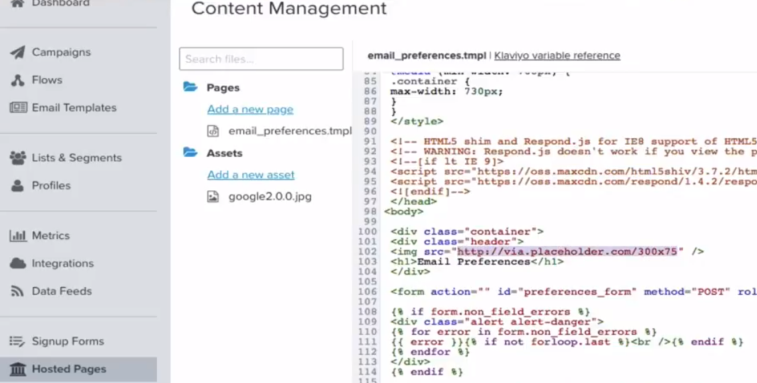Screen dimensions: 757x383
Task: Click the endfor template tag line
Action: click(430, 352)
